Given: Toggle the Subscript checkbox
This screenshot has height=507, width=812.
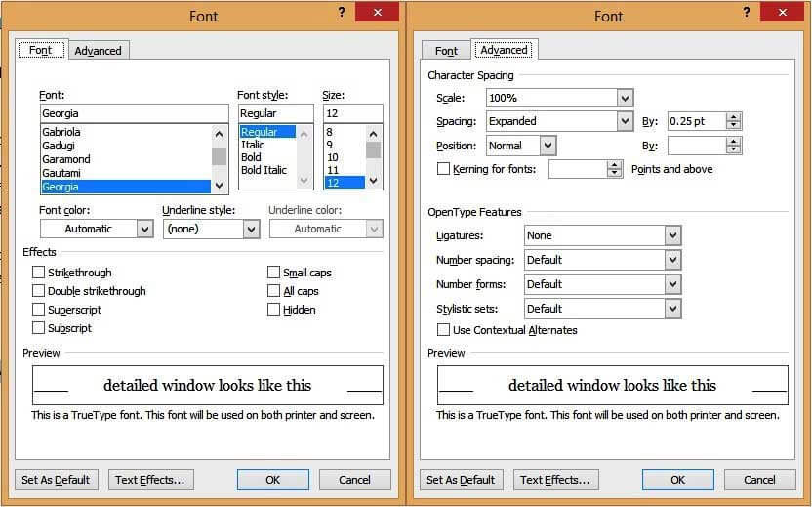Looking at the screenshot, I should 38,328.
